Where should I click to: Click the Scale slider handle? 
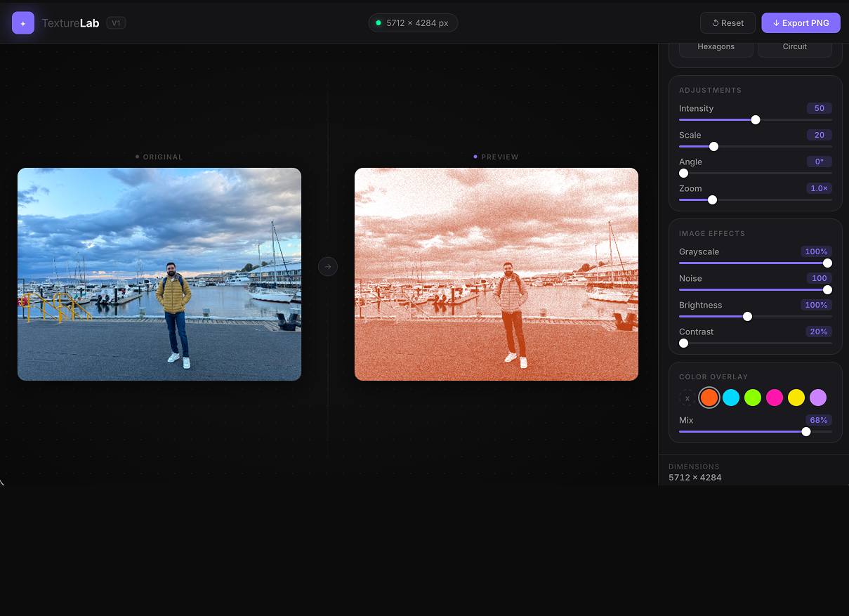[713, 147]
